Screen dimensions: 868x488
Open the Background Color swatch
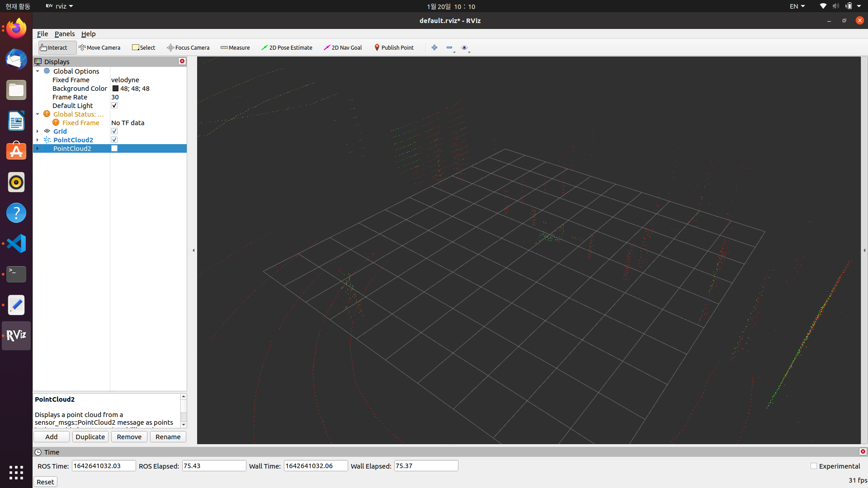115,88
